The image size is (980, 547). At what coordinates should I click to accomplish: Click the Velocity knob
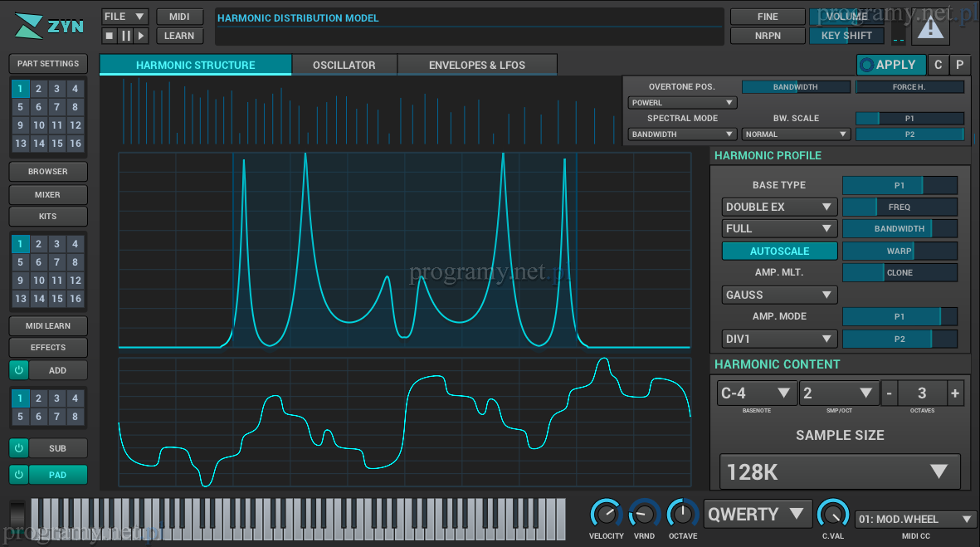tap(606, 514)
